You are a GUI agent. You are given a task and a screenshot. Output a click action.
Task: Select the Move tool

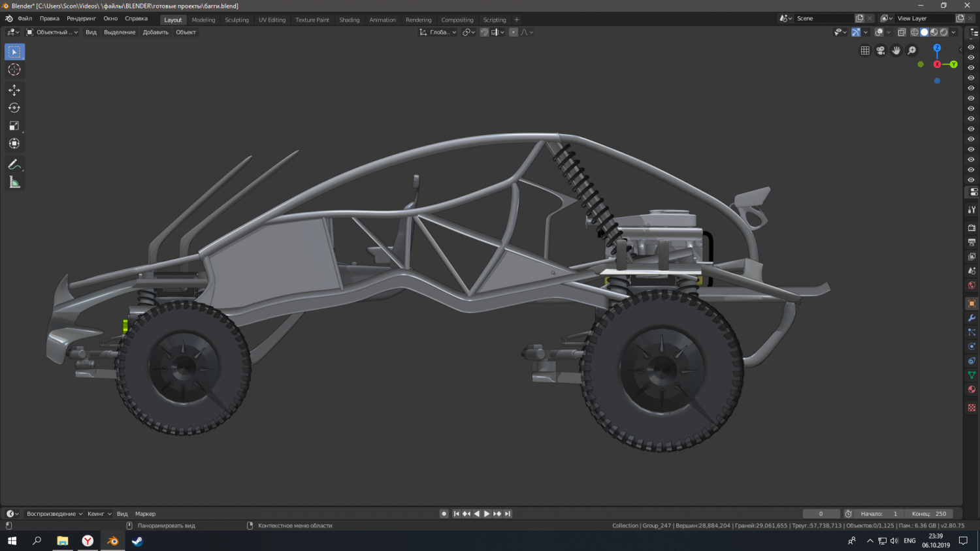pyautogui.click(x=14, y=90)
